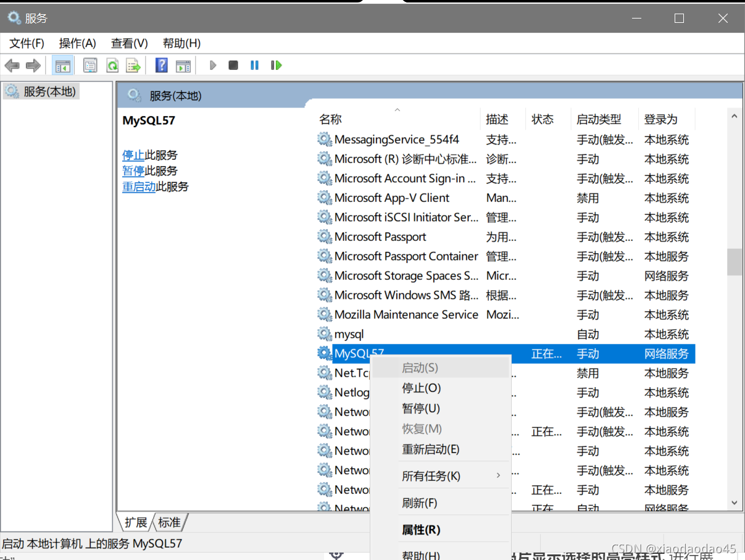Open the 帮助(H) menu bar item
Image resolution: width=745 pixels, height=560 pixels.
point(181,43)
